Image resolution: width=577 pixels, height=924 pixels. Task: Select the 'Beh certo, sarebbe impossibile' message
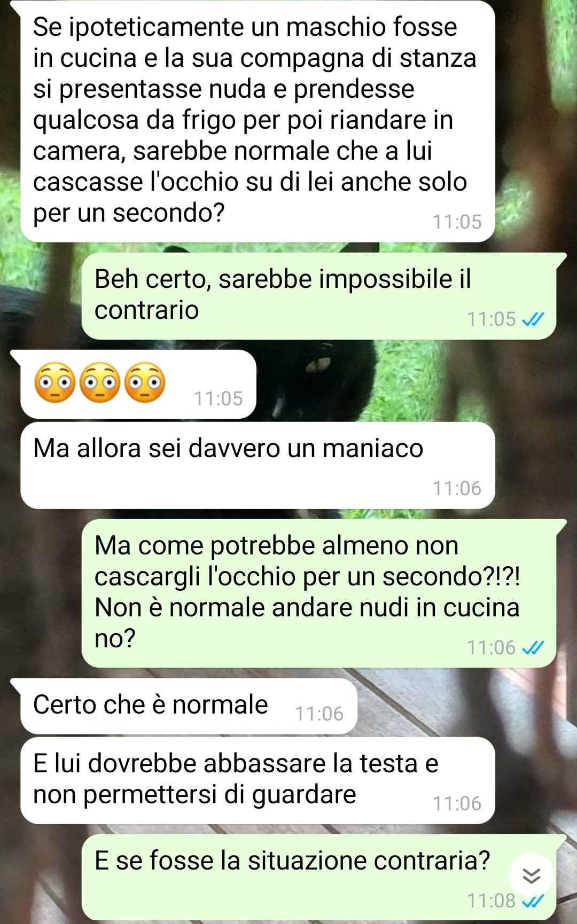coord(319,296)
